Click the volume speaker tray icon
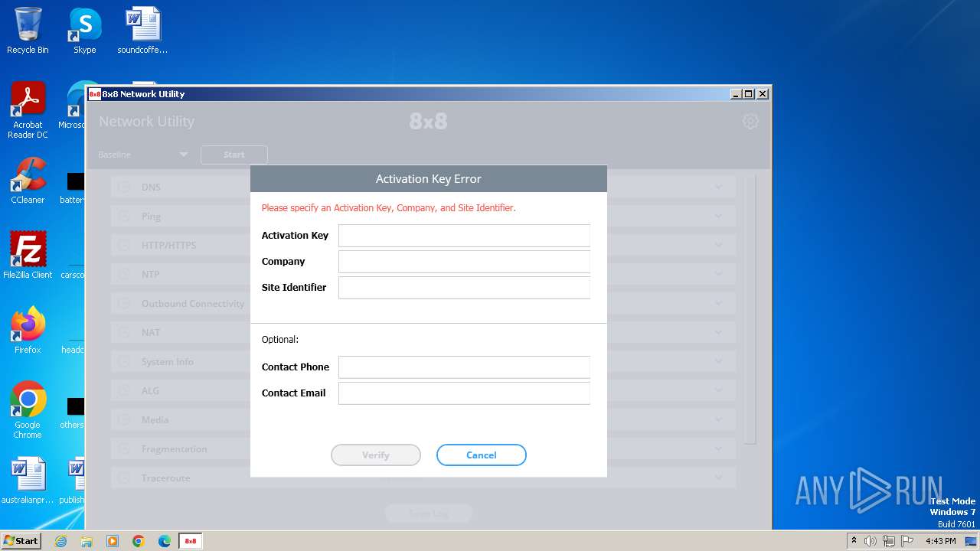The width and height of the screenshot is (980, 551). (871, 541)
